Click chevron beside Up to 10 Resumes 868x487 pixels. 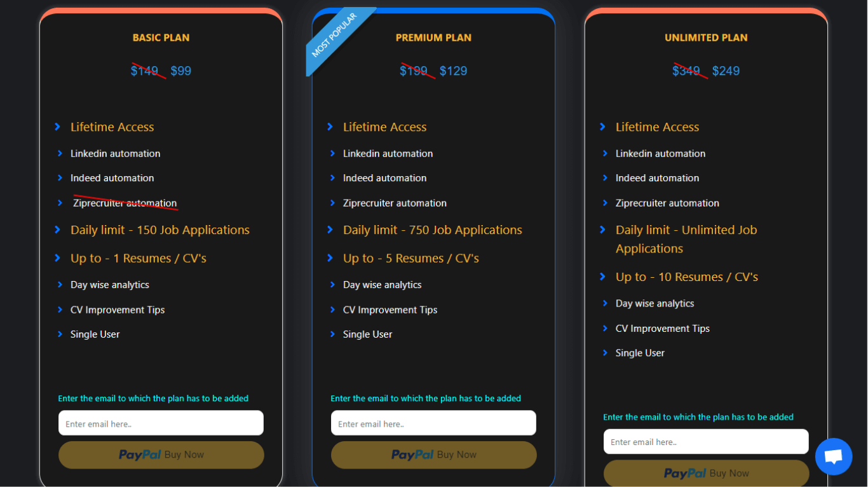[602, 277]
